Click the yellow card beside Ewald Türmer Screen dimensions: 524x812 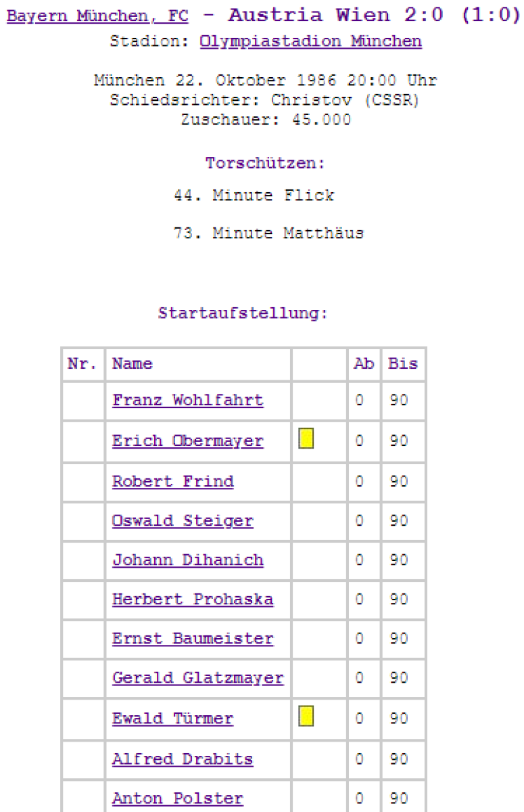point(306,716)
